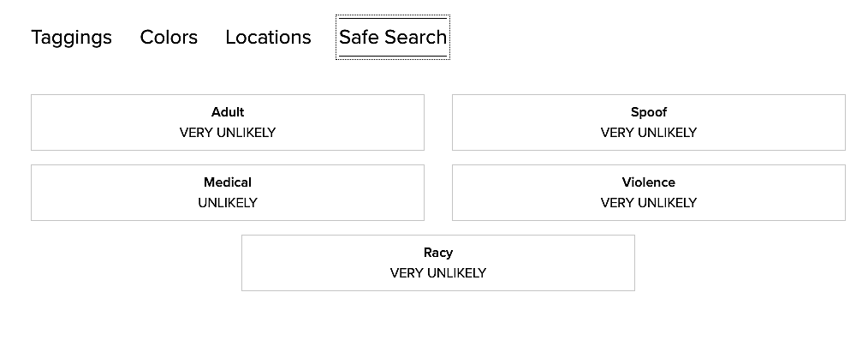Select VERY UNLIKELY value under Adult
Image resolution: width=868 pixels, height=346 pixels.
(x=228, y=133)
